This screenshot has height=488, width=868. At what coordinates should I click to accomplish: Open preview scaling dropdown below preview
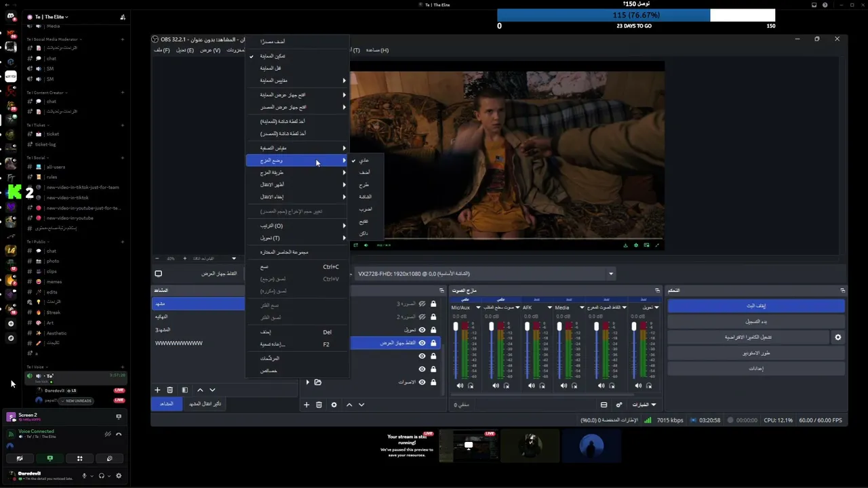coord(234,258)
